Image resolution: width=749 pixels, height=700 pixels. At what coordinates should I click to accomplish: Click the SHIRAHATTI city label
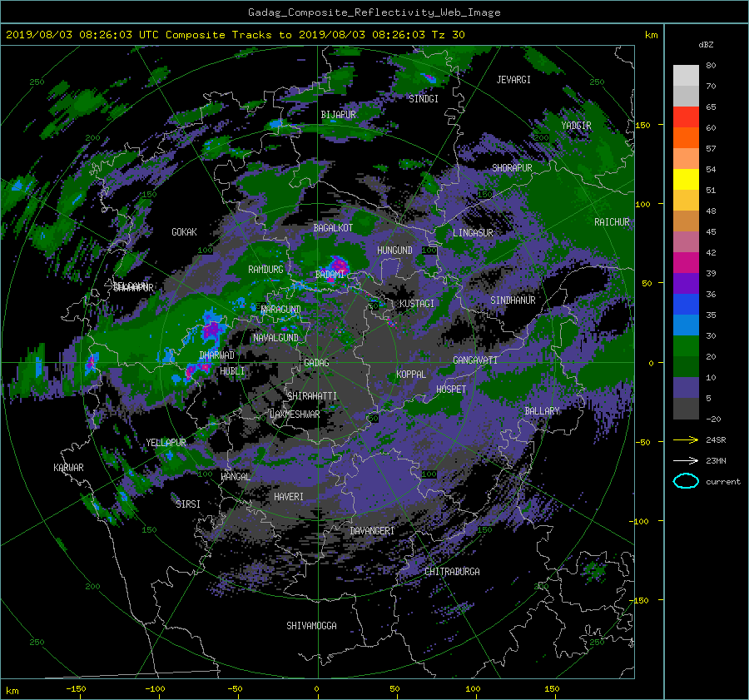coord(312,396)
